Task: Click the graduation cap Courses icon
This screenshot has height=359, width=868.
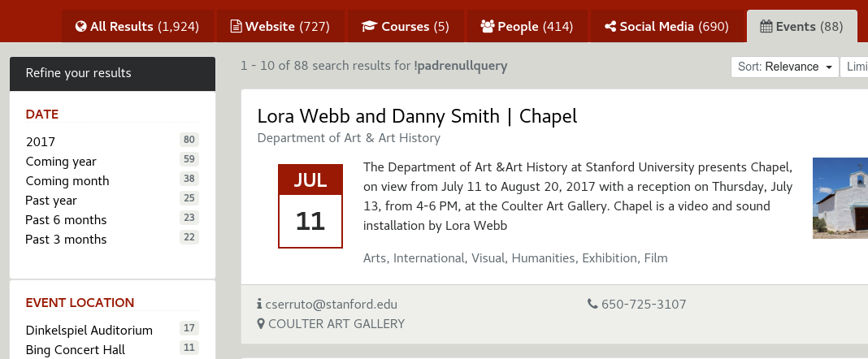Action: [369, 27]
